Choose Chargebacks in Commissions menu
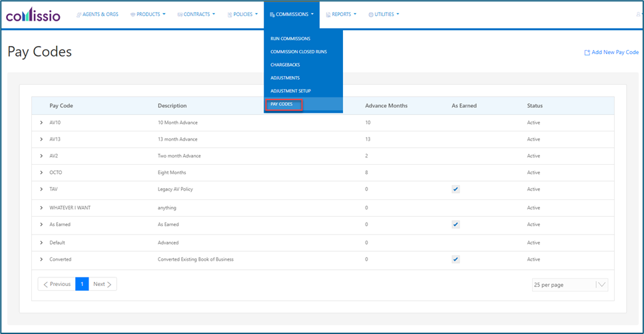The image size is (644, 334). [x=285, y=65]
